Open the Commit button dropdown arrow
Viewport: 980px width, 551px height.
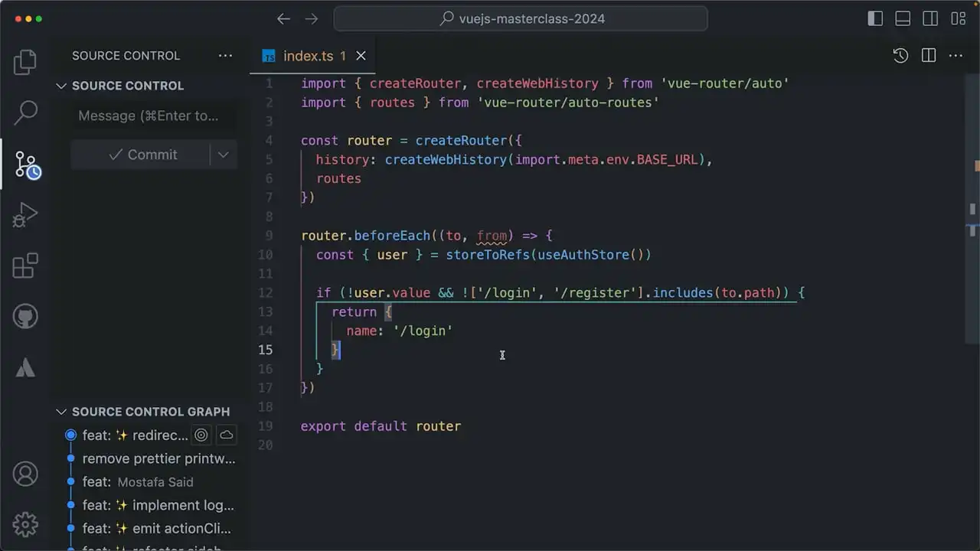[223, 155]
